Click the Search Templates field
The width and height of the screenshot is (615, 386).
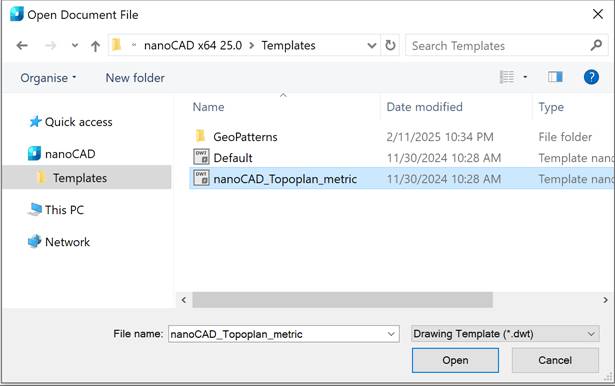coord(498,46)
